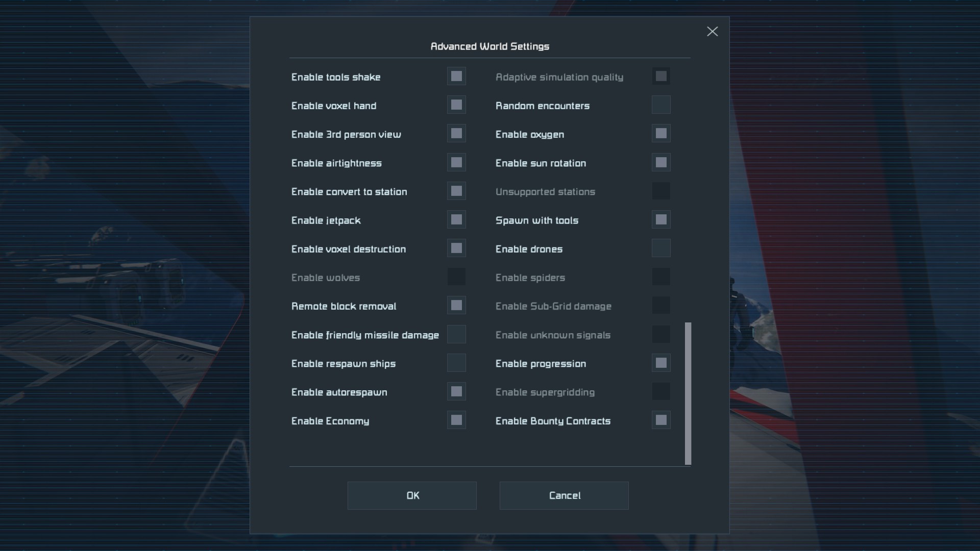Image resolution: width=980 pixels, height=551 pixels.
Task: Uncheck Enable voxel hand
Action: [456, 105]
